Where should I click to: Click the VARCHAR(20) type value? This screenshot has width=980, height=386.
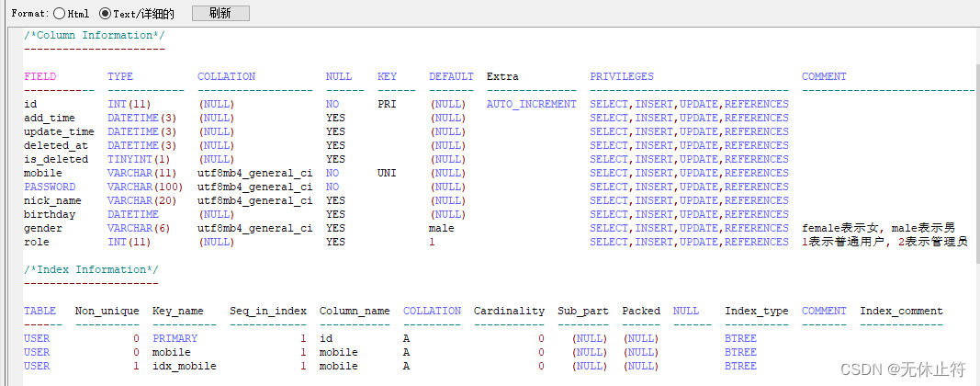142,200
